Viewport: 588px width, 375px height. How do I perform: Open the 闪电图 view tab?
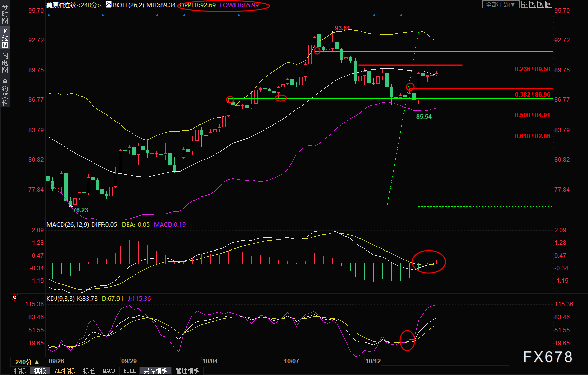(x=5, y=63)
